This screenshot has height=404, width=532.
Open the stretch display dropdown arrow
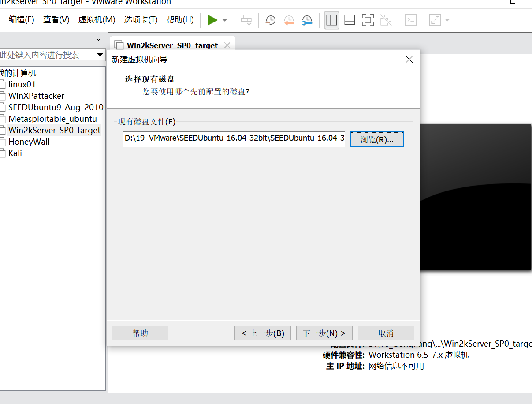[x=447, y=20]
